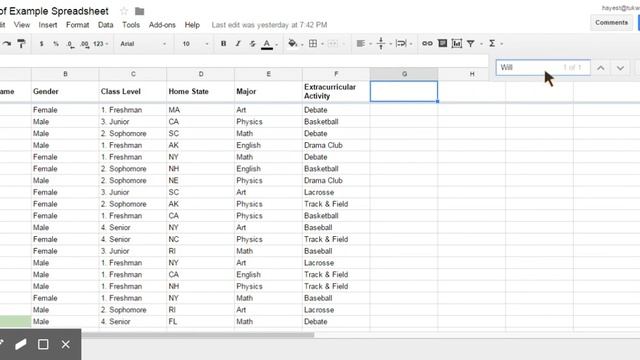Screen dimensions: 640x360
Task: Format as percent with % icon
Action: [56, 43]
